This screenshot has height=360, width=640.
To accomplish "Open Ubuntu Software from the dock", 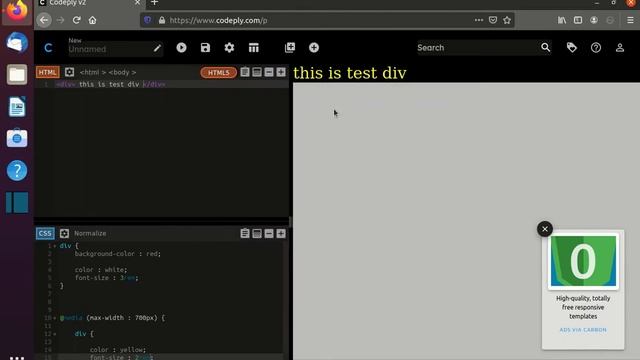I will pos(17,138).
